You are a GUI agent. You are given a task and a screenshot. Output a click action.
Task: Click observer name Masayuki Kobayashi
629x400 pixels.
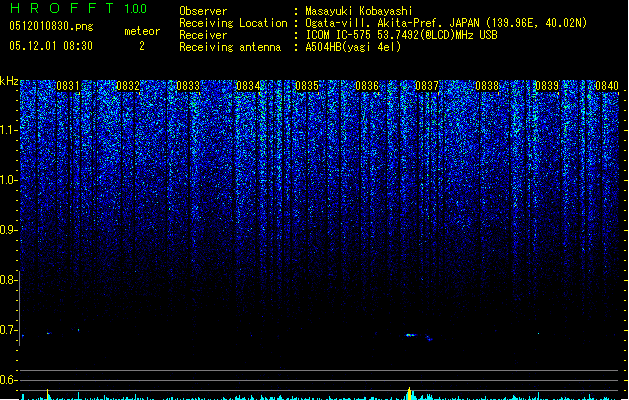pyautogui.click(x=359, y=11)
